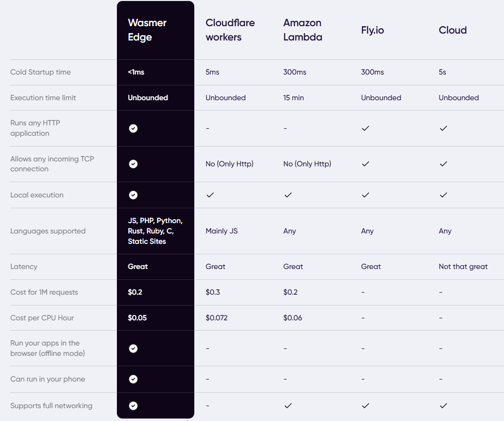Select the Wasmer Edge column header
This screenshot has height=421, width=504.
click(x=147, y=30)
